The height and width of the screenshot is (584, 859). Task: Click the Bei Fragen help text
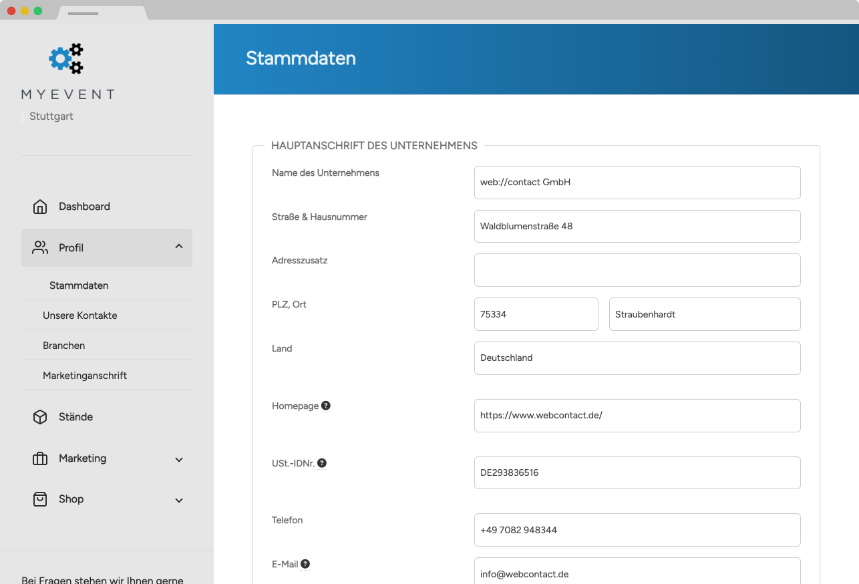click(102, 580)
